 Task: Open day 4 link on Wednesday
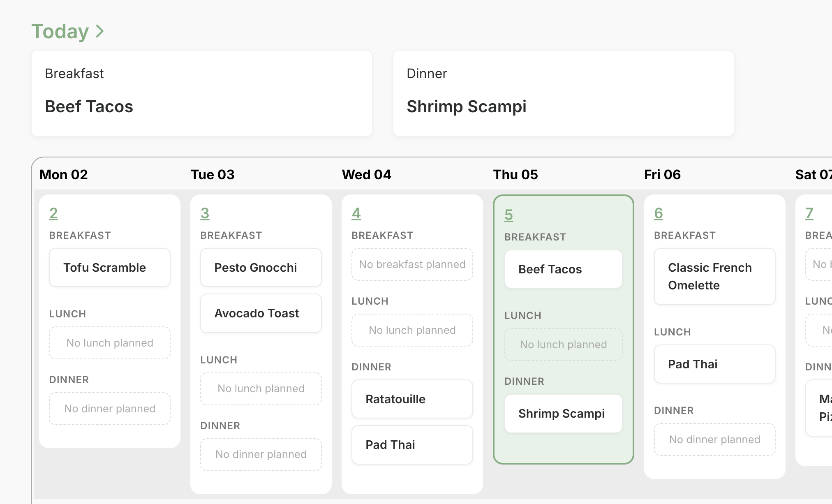(x=356, y=213)
